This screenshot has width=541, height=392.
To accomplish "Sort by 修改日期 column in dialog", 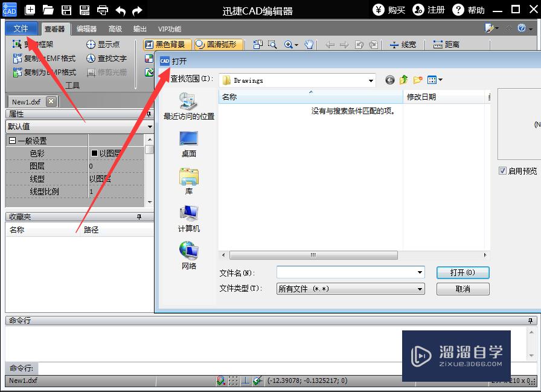I will [444, 97].
